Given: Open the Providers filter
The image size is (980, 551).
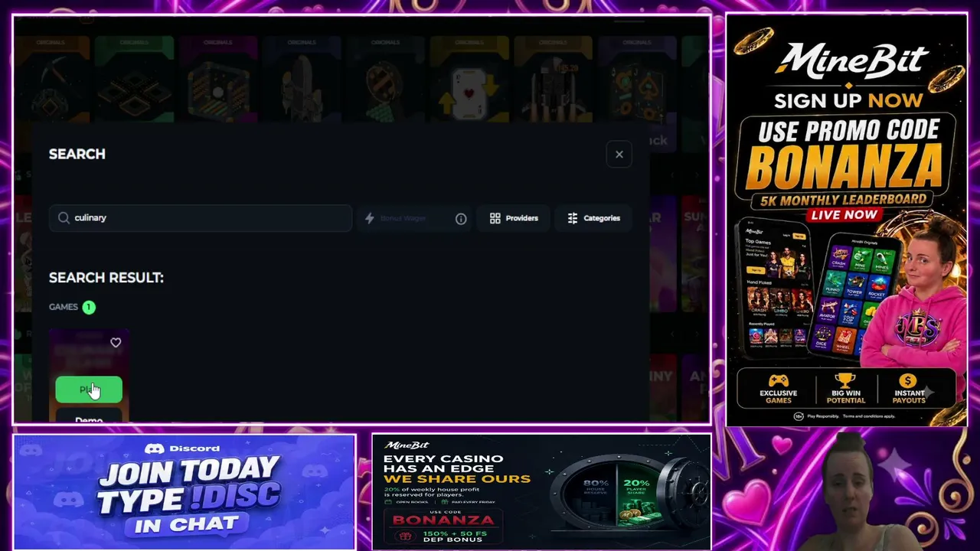Looking at the screenshot, I should click(514, 218).
